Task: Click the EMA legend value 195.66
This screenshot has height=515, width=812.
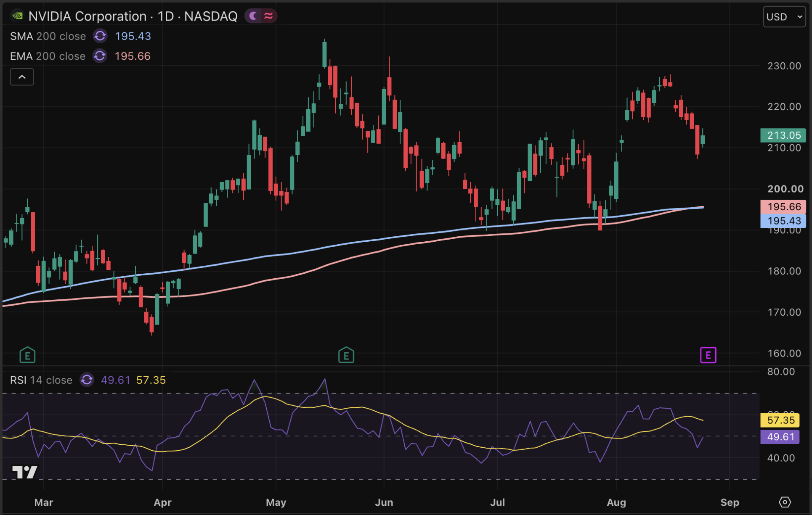Action: click(133, 56)
